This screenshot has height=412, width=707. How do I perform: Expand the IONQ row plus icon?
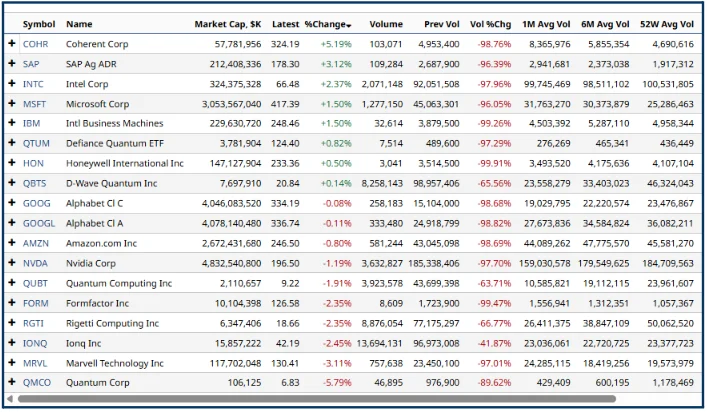12,342
